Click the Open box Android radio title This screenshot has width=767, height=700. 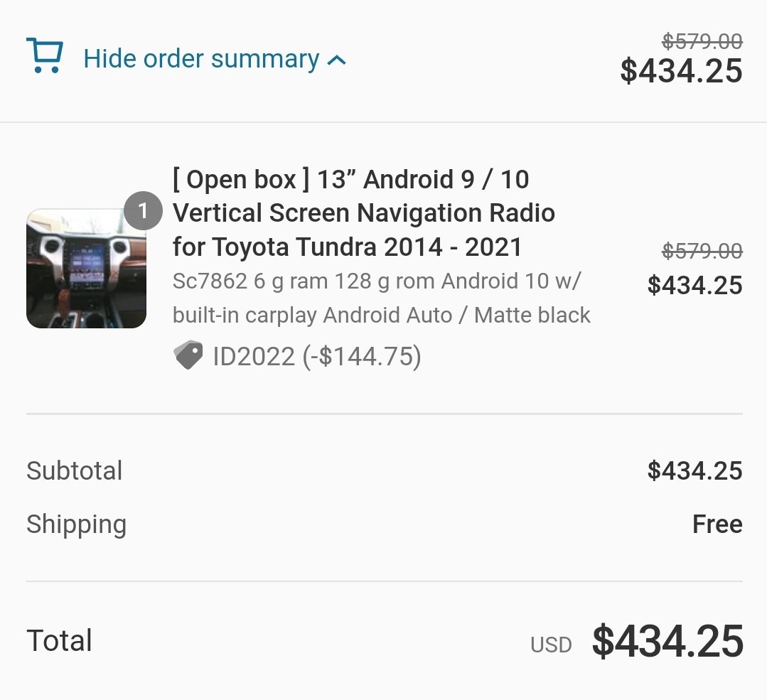(363, 212)
